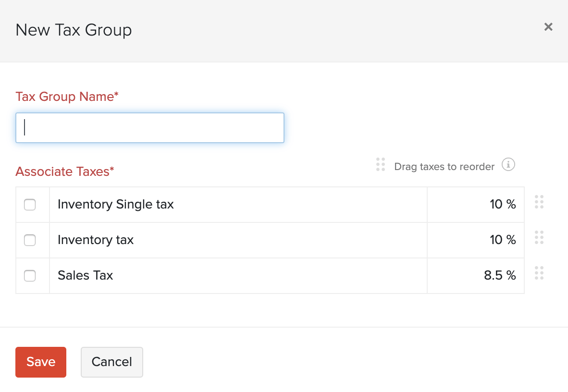568x392 pixels.
Task: Save the new tax group
Action: [x=41, y=362]
